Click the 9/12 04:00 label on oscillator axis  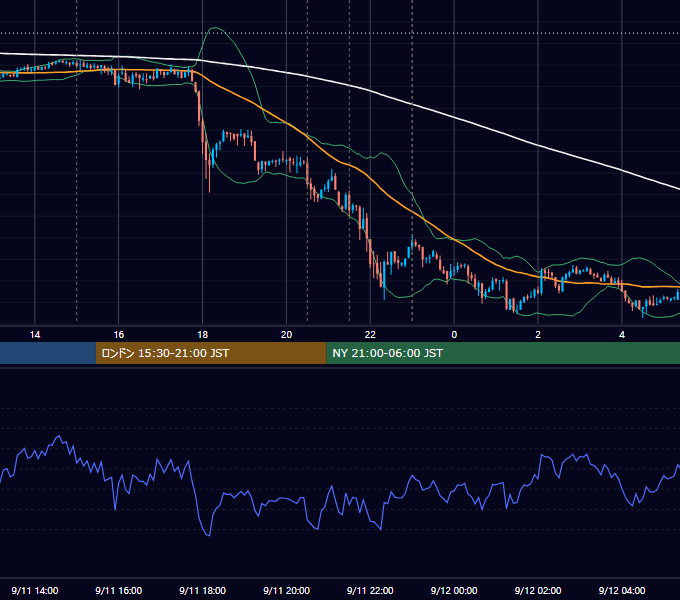622,590
